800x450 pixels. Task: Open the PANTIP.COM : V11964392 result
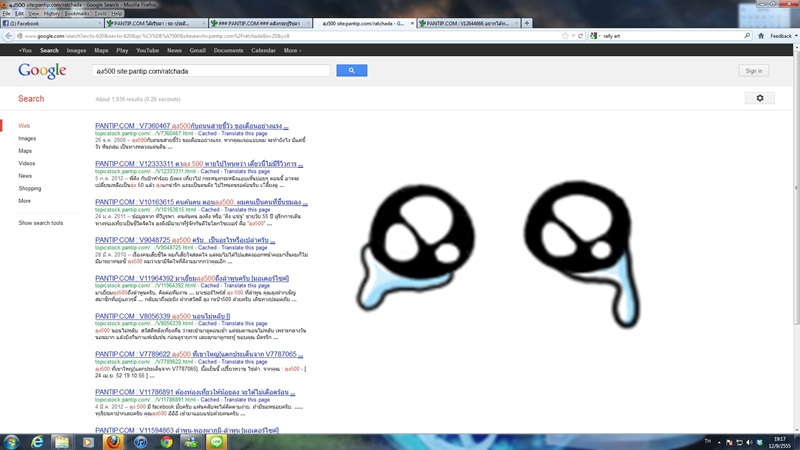coord(192,278)
